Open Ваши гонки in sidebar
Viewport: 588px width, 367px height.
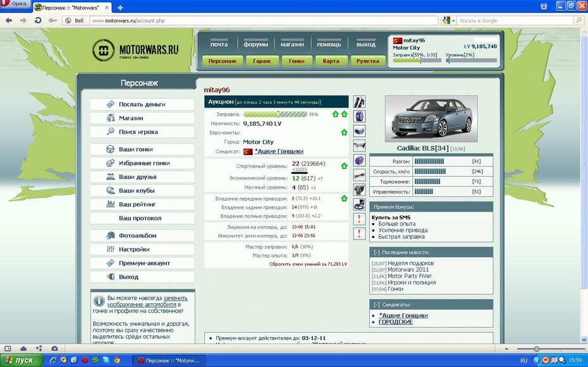(x=142, y=149)
